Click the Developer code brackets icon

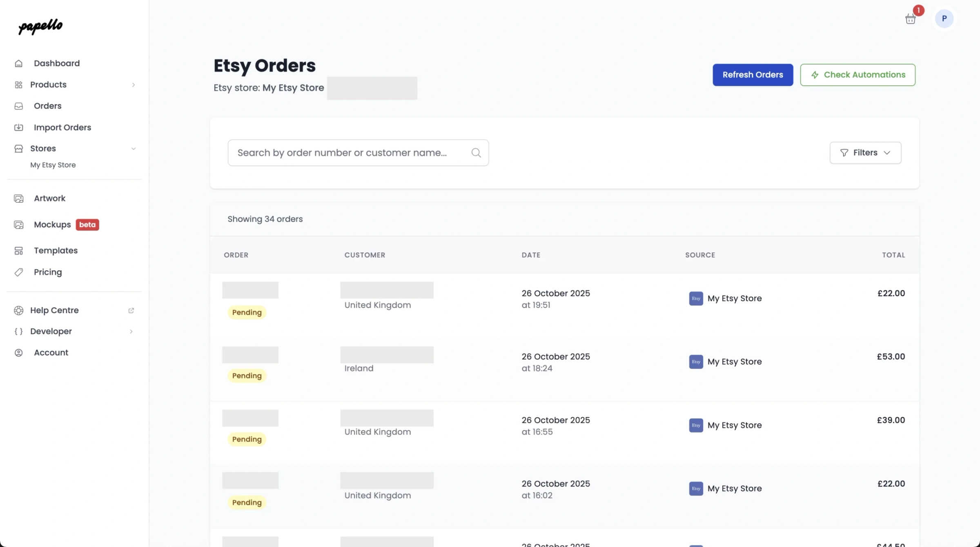click(19, 331)
